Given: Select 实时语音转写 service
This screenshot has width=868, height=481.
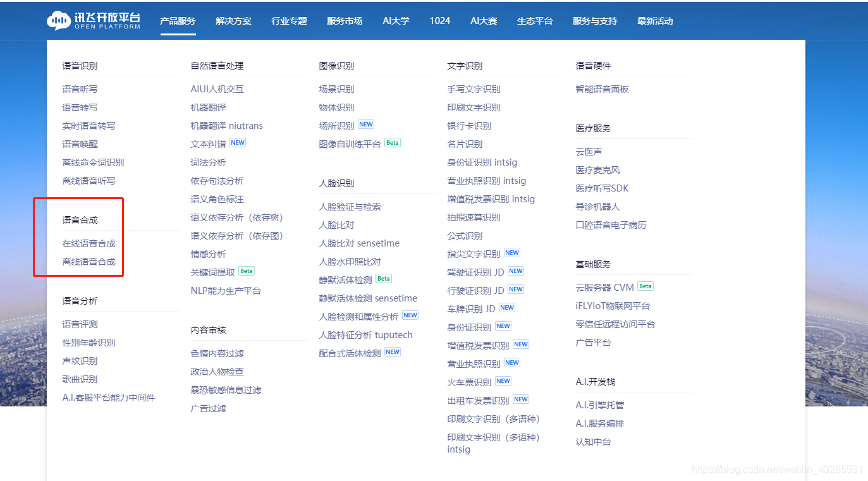Looking at the screenshot, I should [89, 126].
